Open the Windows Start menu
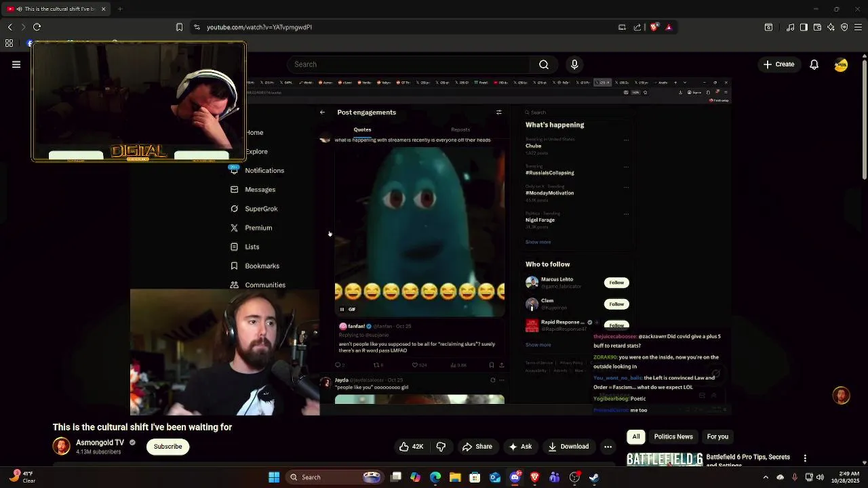The height and width of the screenshot is (488, 868). pos(274,477)
